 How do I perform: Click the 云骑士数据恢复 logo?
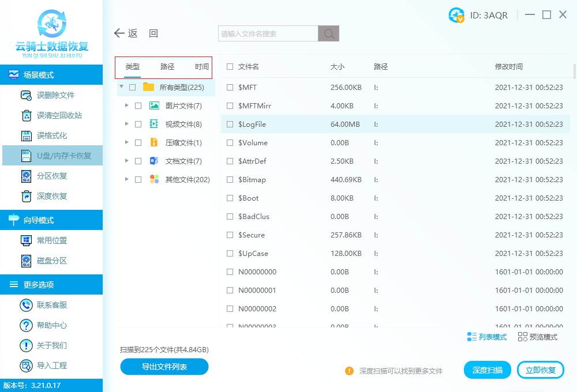tap(52, 34)
